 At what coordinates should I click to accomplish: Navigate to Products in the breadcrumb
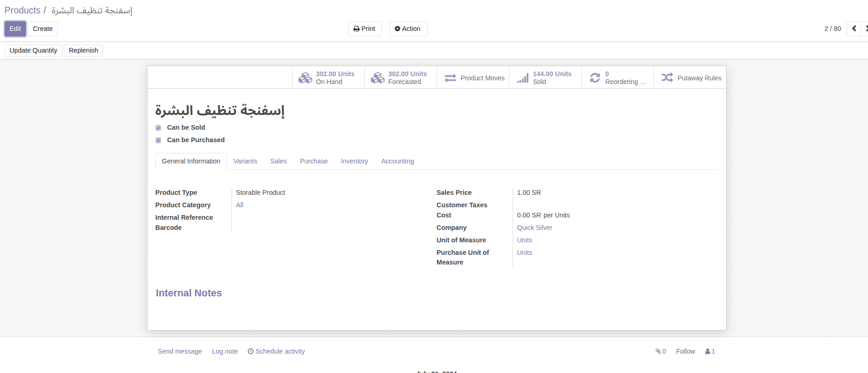23,10
